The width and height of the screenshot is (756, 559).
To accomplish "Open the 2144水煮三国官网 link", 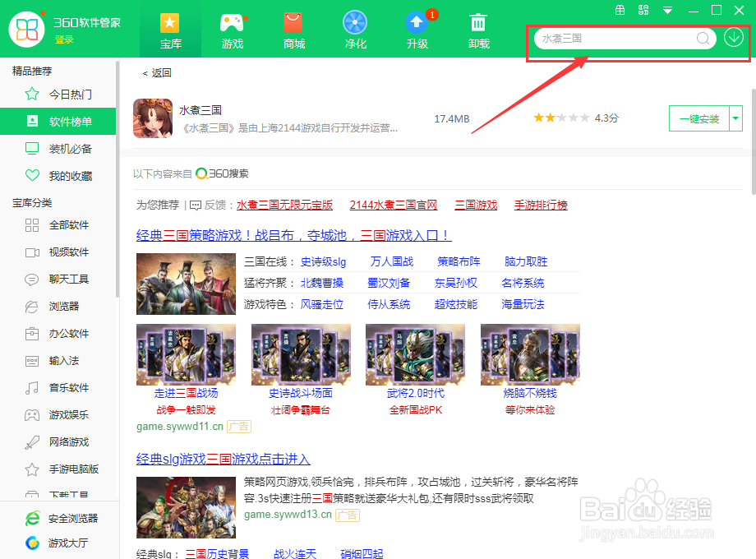I will click(x=393, y=204).
